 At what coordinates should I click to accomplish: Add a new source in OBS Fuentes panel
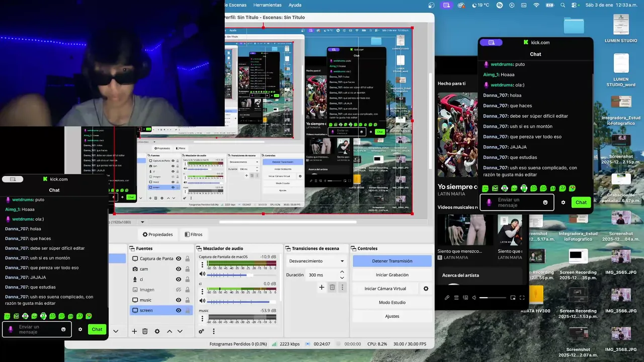tap(134, 331)
